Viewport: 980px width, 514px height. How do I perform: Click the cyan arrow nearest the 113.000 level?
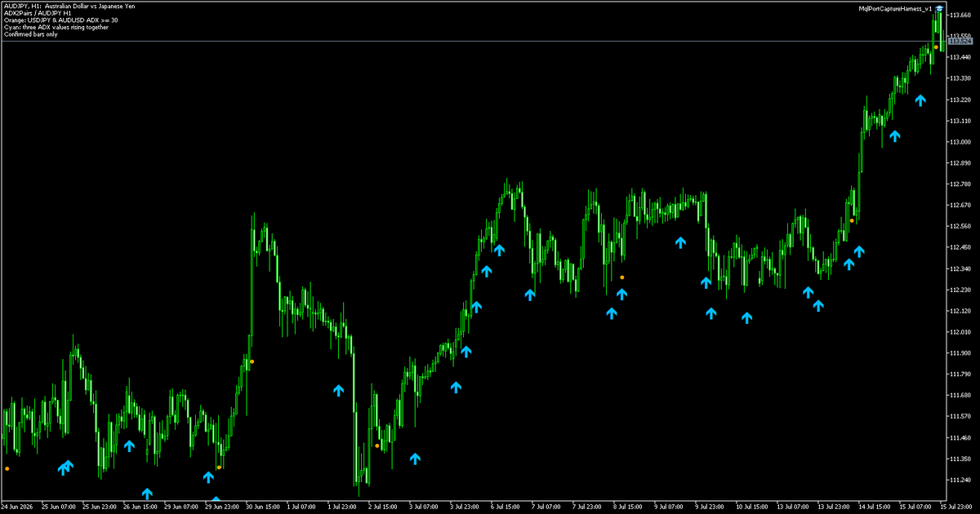tap(895, 136)
